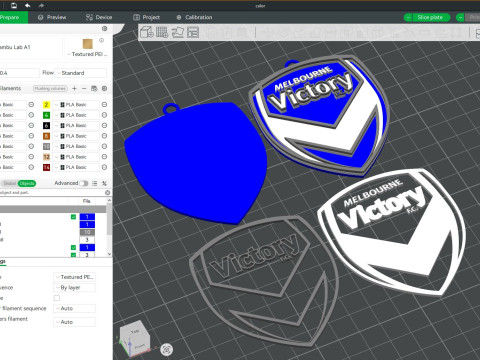Edit preset icon for filament 6 row
The image size is (480, 360).
point(104,125)
